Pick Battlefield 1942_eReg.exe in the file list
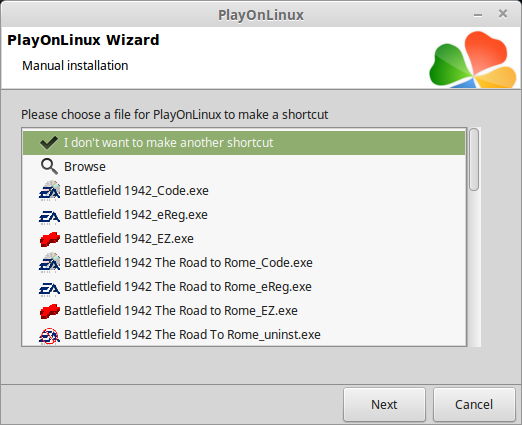The width and height of the screenshot is (522, 425). click(244, 215)
